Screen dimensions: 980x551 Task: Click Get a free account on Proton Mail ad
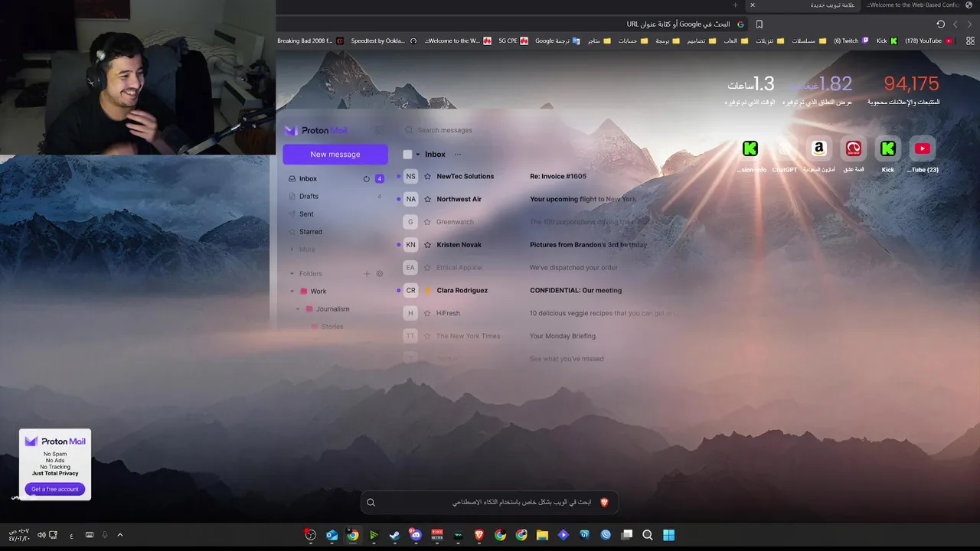click(55, 489)
